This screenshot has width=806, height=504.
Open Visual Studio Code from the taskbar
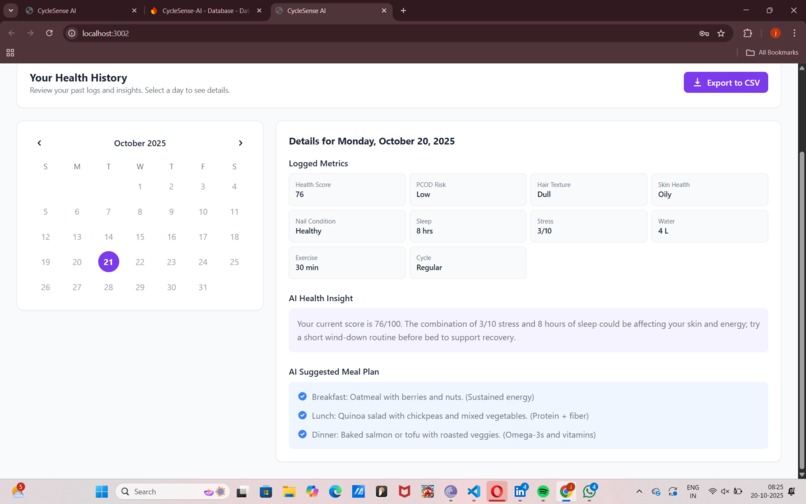click(x=473, y=492)
